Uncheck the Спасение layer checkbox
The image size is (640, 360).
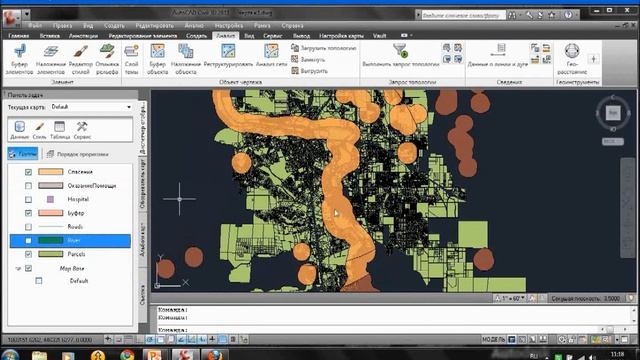click(28, 172)
